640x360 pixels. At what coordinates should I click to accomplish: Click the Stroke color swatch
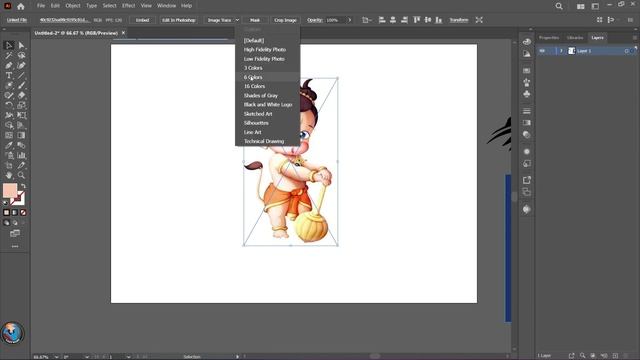pos(18,198)
